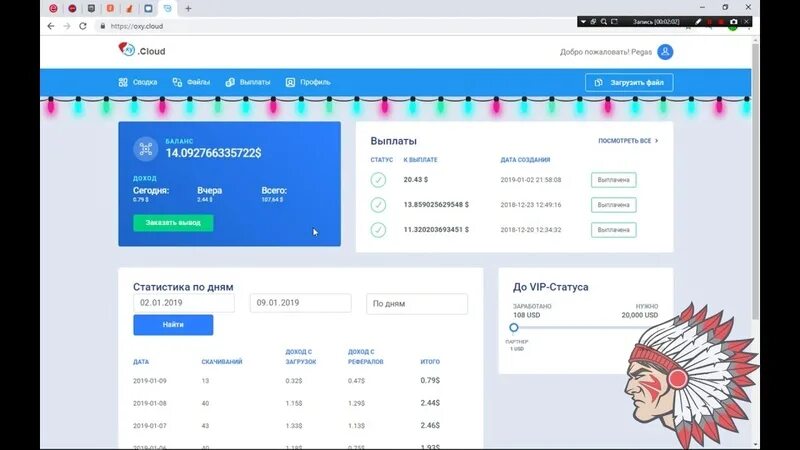Click the active oxy.cloud tab

[167, 8]
